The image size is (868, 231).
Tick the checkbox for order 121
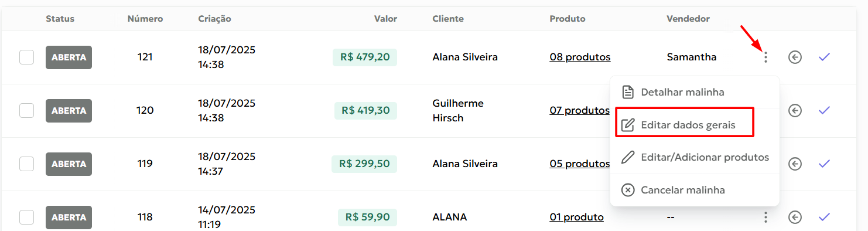tap(26, 57)
